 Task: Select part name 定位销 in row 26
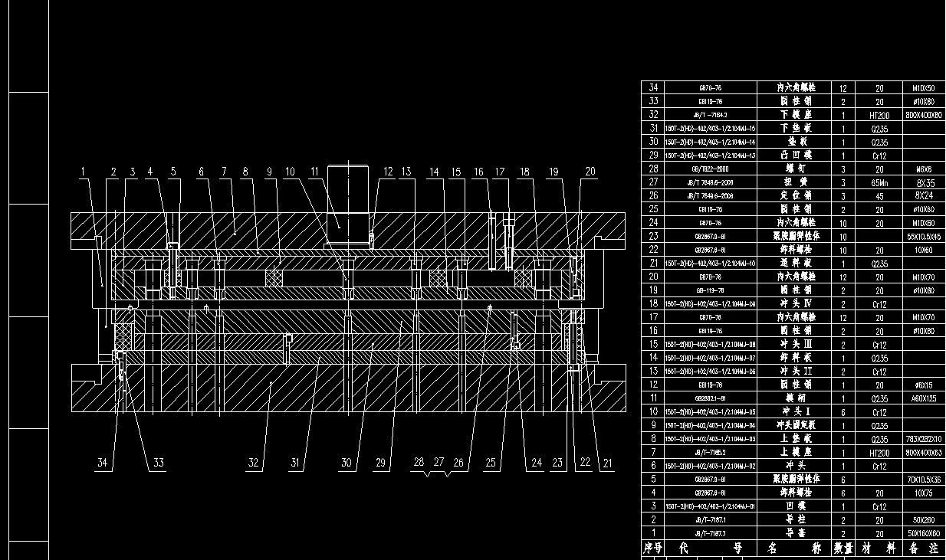click(x=795, y=195)
